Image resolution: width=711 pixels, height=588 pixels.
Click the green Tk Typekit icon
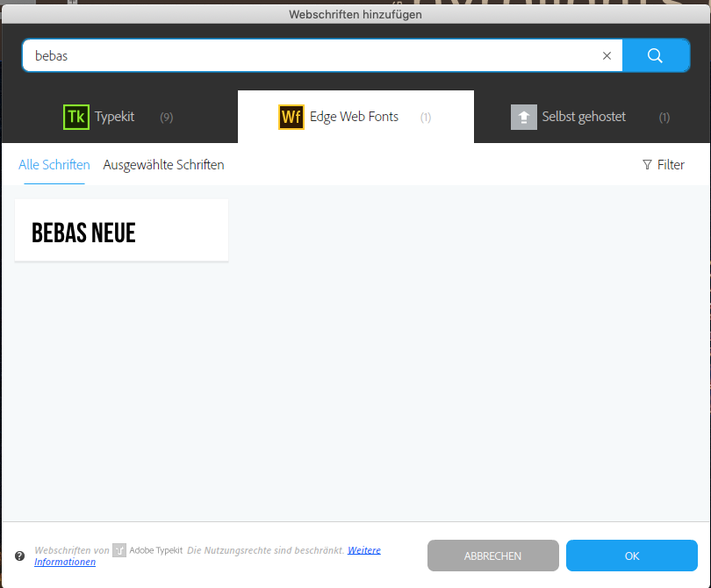(76, 117)
